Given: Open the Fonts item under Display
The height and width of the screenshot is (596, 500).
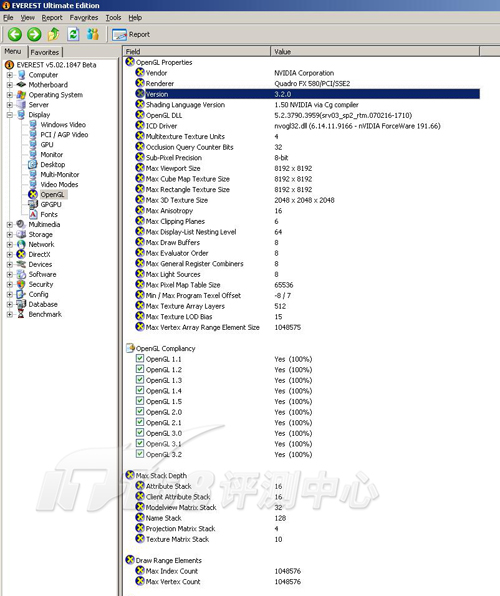Looking at the screenshot, I should [x=49, y=214].
